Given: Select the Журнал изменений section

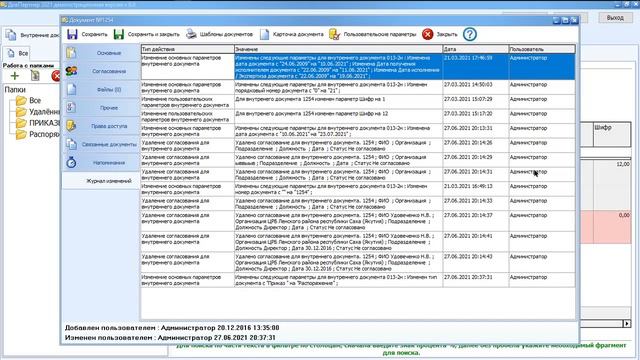Looking at the screenshot, I should tap(101, 181).
